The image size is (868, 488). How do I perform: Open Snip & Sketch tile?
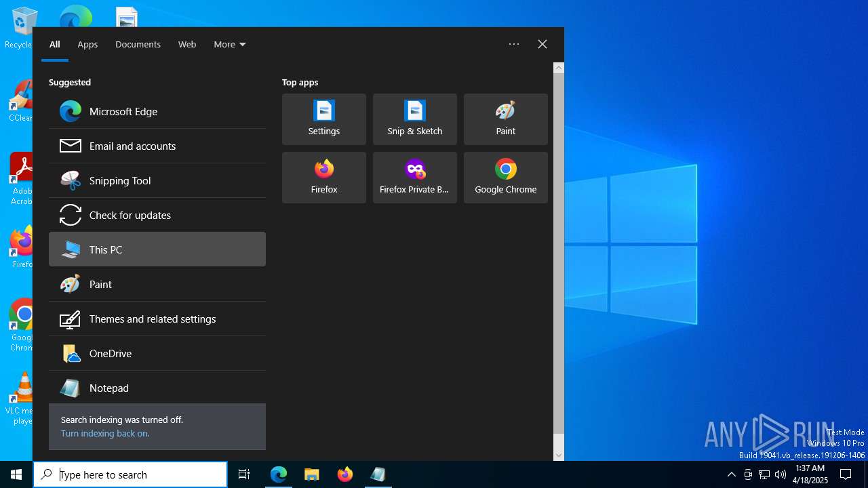pyautogui.click(x=415, y=119)
